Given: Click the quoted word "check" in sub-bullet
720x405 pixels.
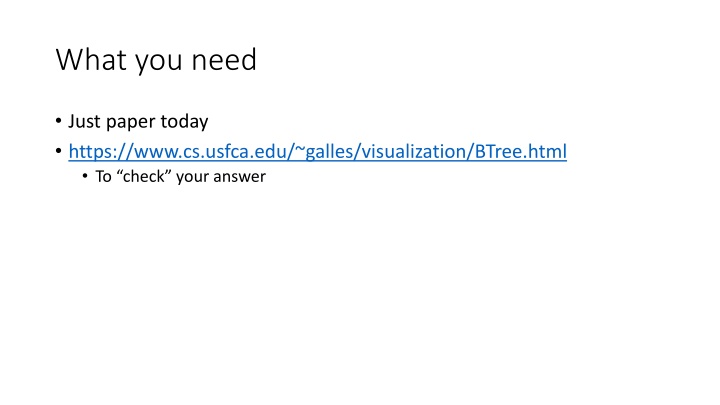Looking at the screenshot, I should (144, 176).
